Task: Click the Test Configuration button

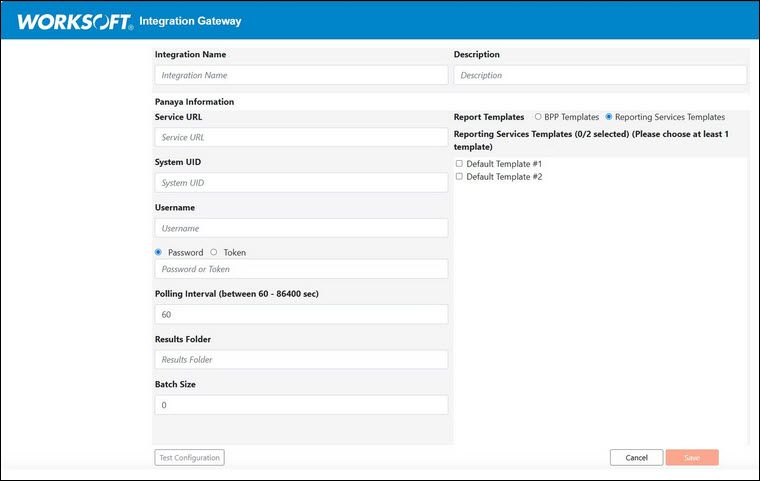Action: click(x=190, y=457)
